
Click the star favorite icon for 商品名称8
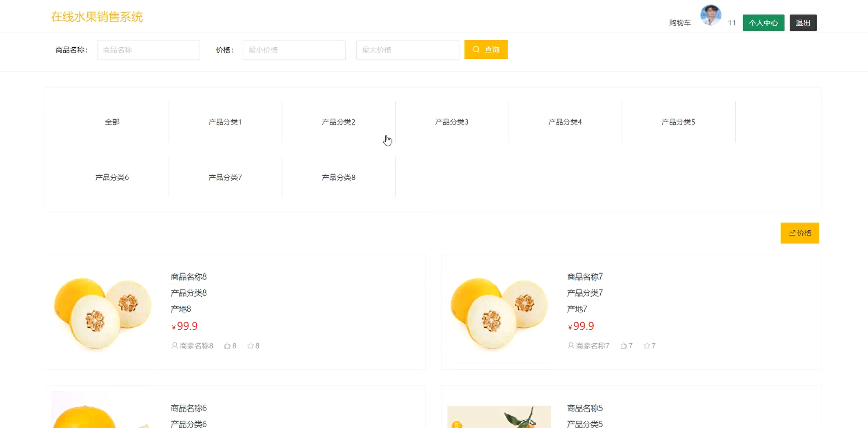[x=251, y=346]
